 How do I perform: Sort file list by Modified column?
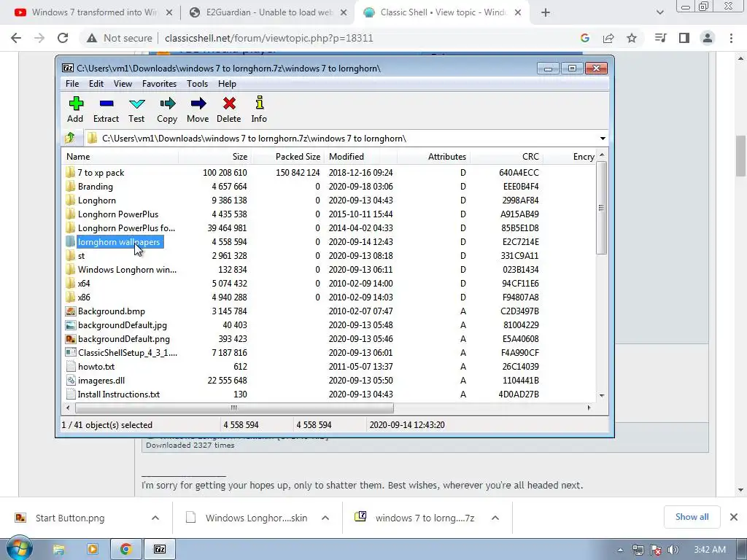[x=360, y=157]
